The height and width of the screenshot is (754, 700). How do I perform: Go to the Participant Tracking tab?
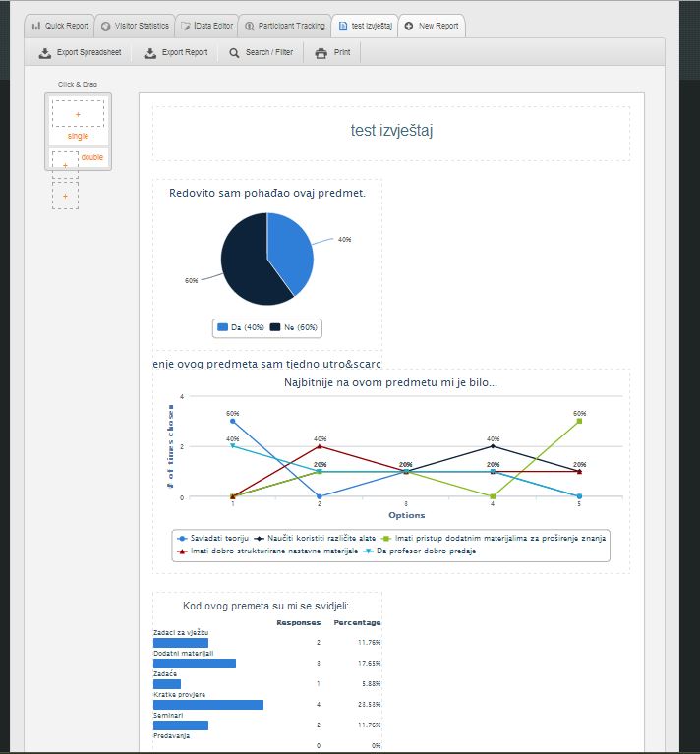284,26
